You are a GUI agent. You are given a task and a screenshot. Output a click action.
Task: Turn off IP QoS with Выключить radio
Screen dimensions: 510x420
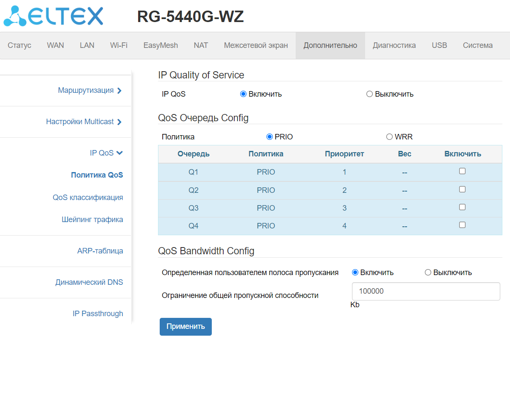tap(369, 94)
